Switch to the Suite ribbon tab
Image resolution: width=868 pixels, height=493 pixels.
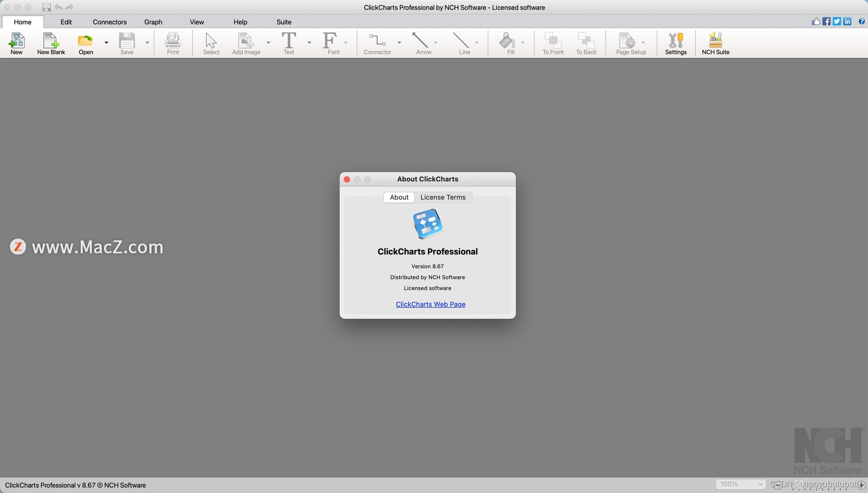284,22
